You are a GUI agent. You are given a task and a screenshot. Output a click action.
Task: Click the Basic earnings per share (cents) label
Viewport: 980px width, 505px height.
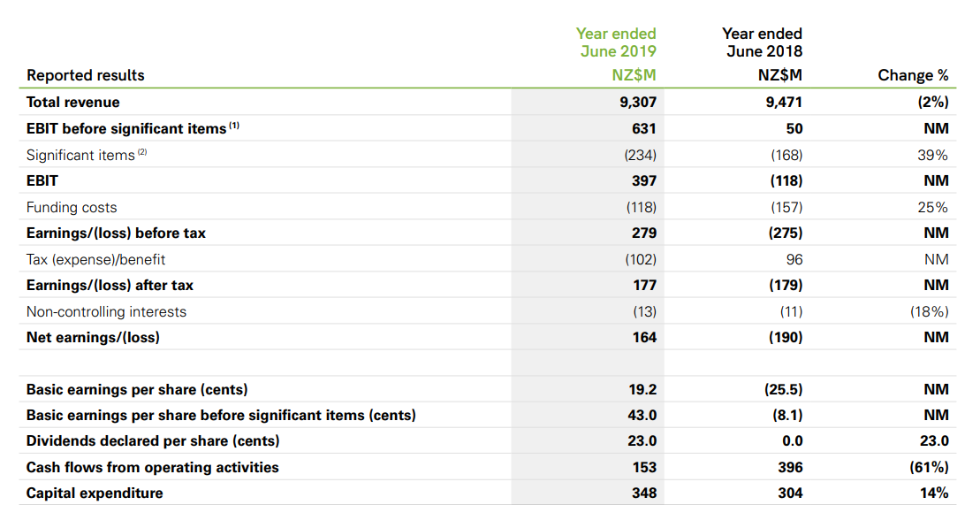click(x=137, y=390)
